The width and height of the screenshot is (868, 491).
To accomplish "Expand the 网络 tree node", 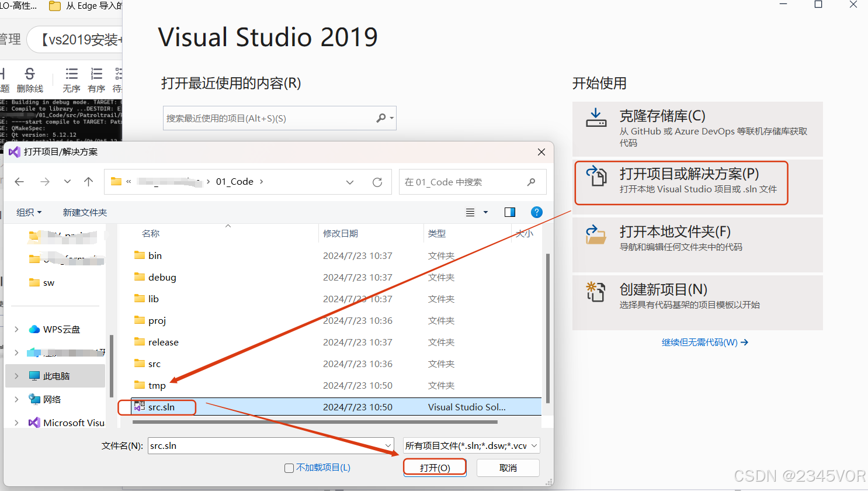I will pyautogui.click(x=16, y=399).
